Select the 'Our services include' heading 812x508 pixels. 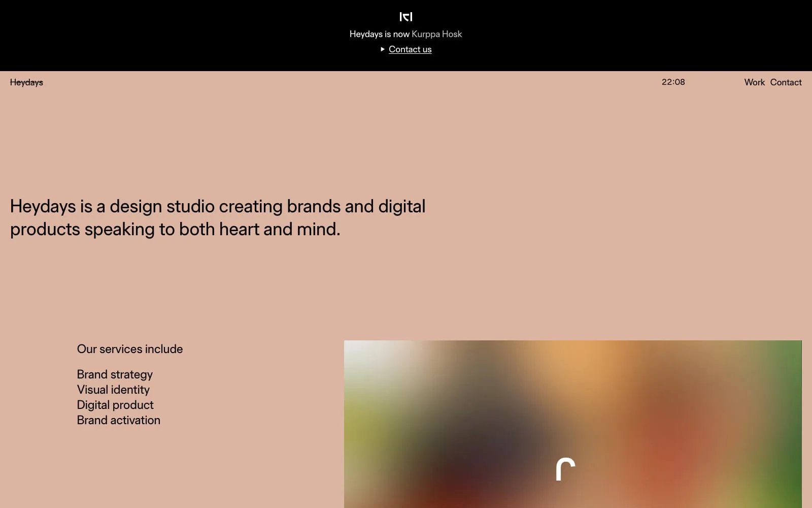point(130,349)
